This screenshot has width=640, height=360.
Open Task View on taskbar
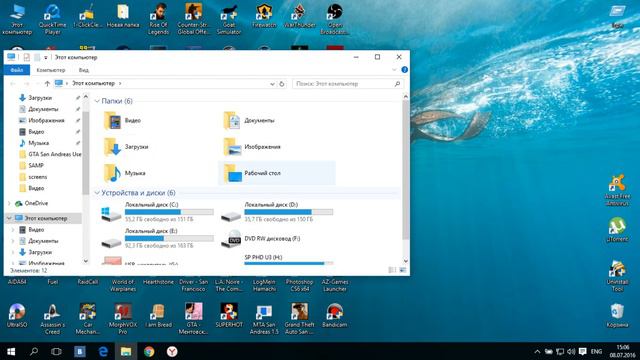56,351
